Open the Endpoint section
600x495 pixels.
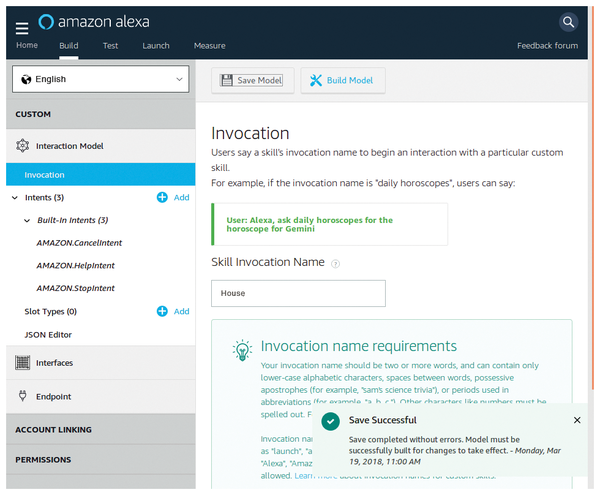click(x=101, y=396)
